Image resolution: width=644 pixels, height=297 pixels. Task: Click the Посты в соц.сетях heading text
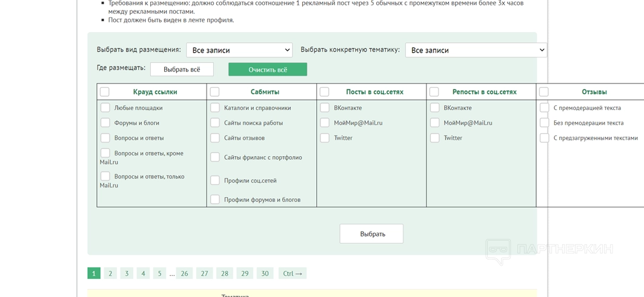(374, 92)
